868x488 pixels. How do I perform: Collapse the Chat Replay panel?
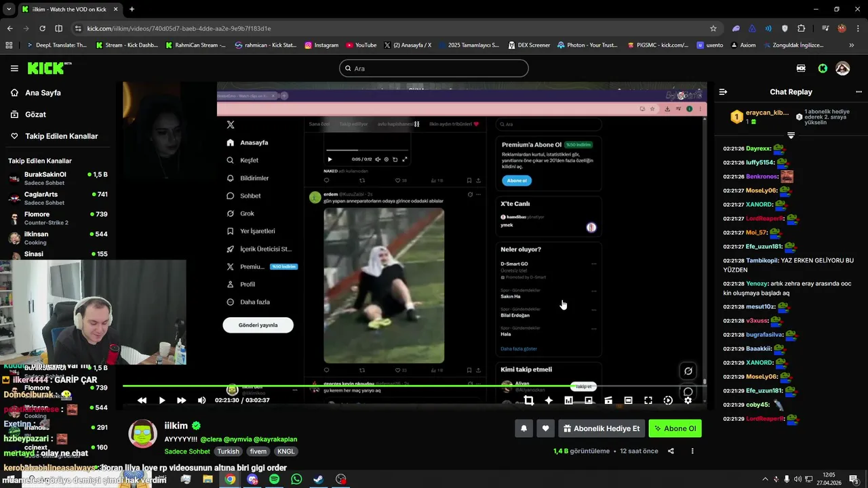(723, 91)
